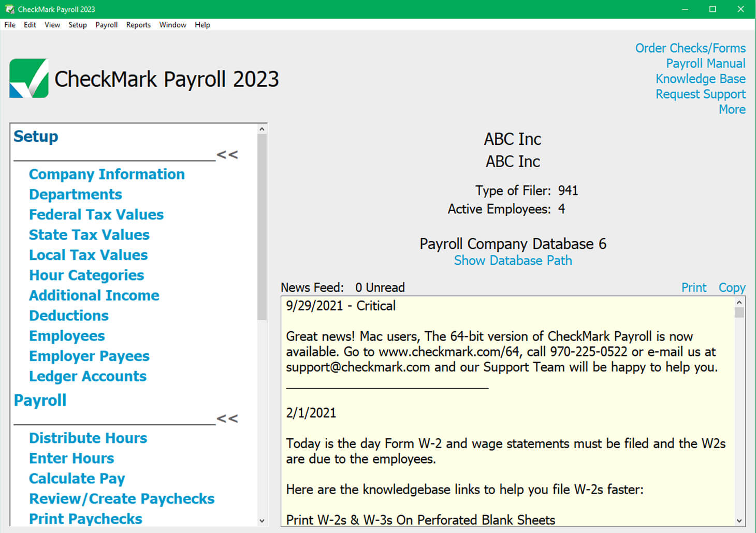Open Print Paychecks
The image size is (756, 533).
(85, 519)
